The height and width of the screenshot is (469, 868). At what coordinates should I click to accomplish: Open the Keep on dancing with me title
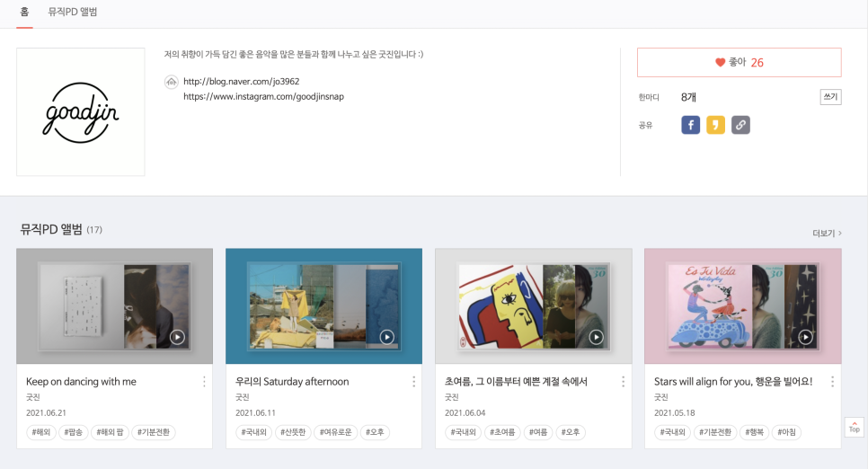pyautogui.click(x=81, y=382)
